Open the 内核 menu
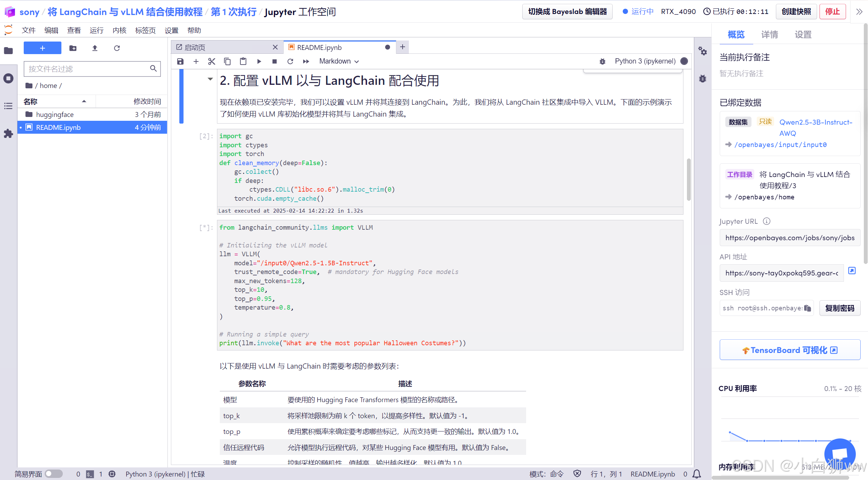The width and height of the screenshot is (868, 480). coord(119,30)
